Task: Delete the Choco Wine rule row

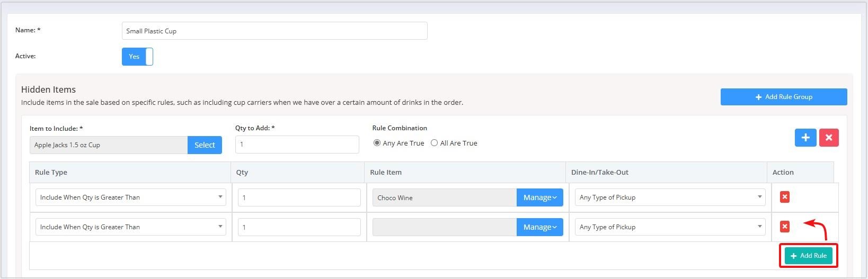Action: 785,197
